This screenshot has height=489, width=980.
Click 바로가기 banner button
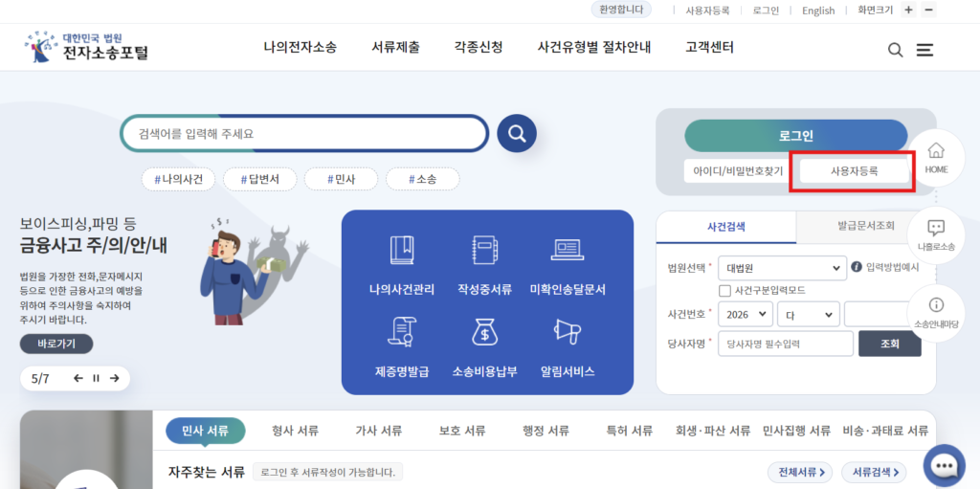pos(56,344)
